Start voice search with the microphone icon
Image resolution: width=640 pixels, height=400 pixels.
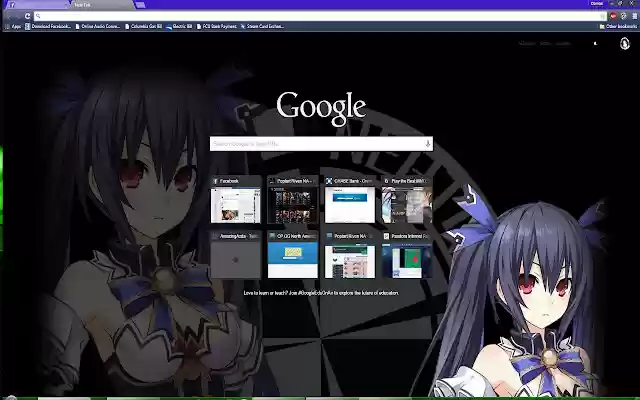pyautogui.click(x=428, y=144)
